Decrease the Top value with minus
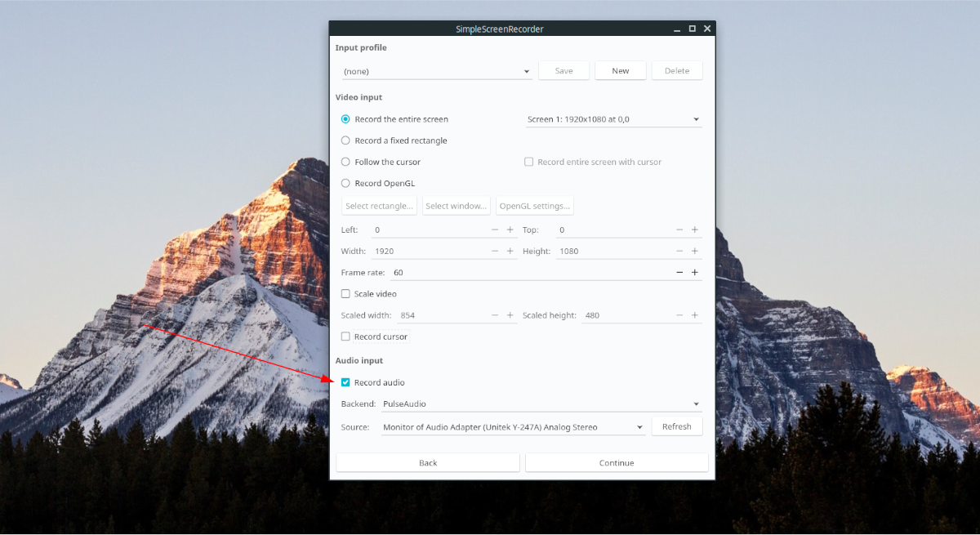Image resolution: width=980 pixels, height=535 pixels. (x=679, y=230)
